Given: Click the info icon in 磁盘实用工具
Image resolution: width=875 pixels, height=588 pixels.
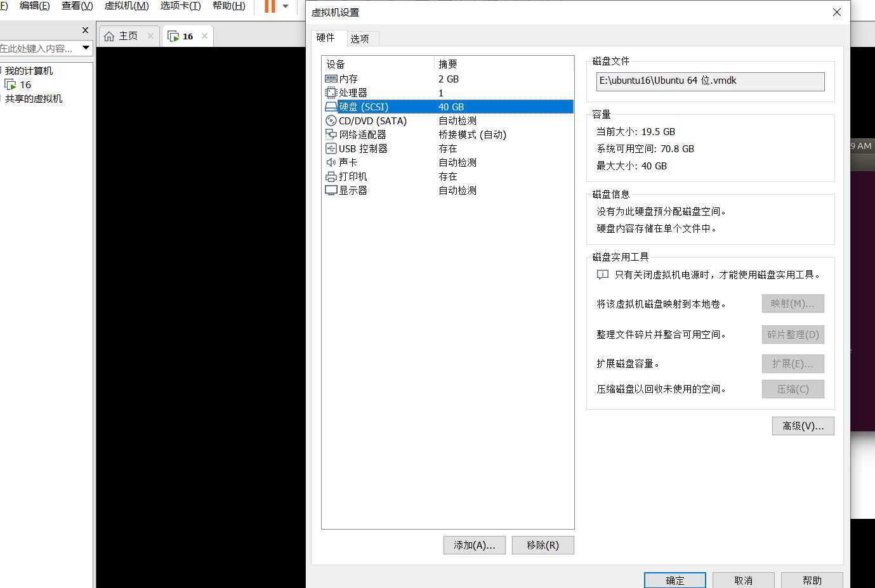Looking at the screenshot, I should tap(603, 275).
